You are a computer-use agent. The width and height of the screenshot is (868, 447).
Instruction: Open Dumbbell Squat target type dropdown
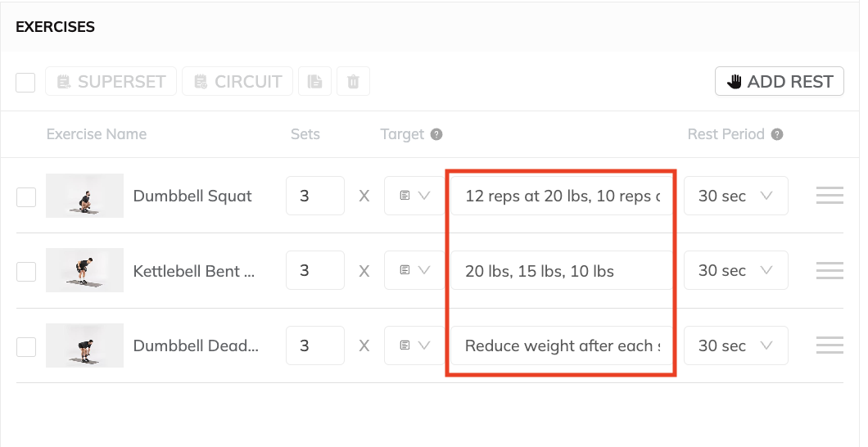click(414, 196)
